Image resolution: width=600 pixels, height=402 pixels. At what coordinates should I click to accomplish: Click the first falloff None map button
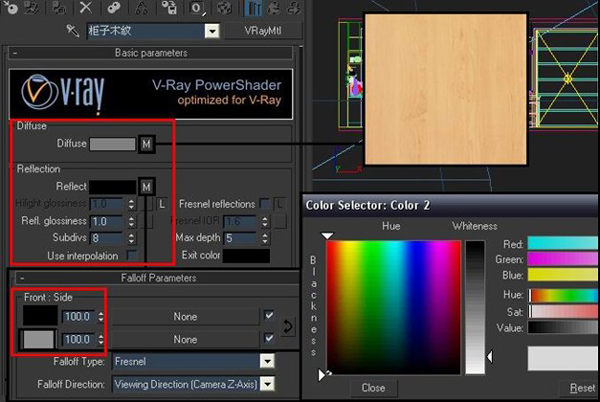[185, 317]
